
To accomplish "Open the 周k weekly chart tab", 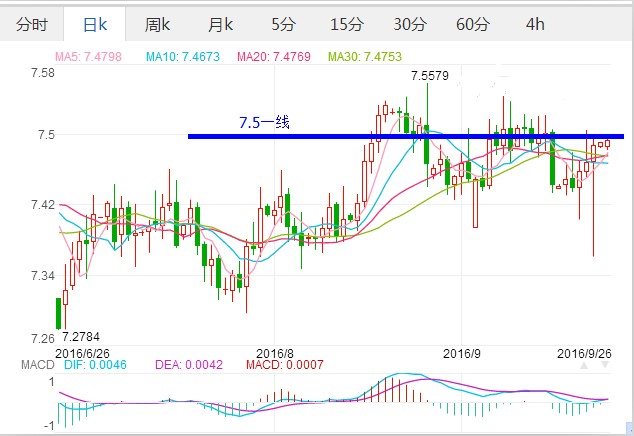I will (x=157, y=23).
